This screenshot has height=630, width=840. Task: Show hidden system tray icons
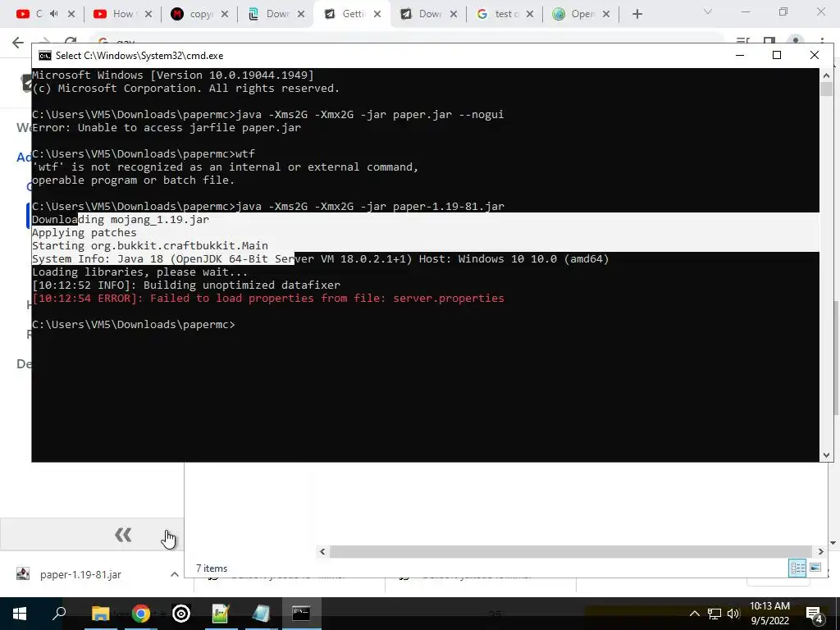pyautogui.click(x=694, y=614)
